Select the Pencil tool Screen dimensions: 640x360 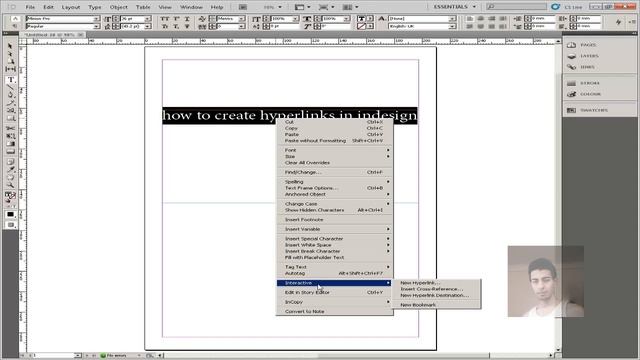click(10, 102)
